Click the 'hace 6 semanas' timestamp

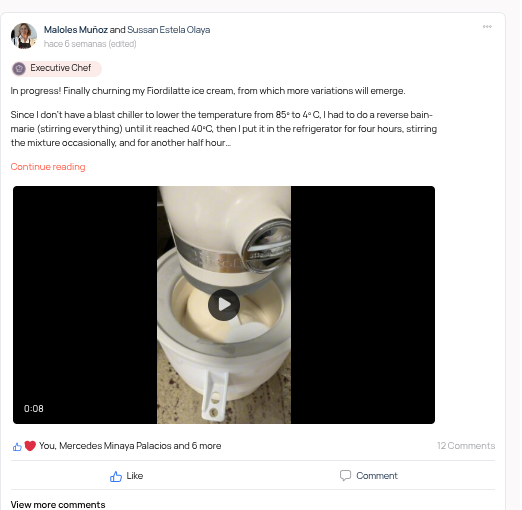75,44
